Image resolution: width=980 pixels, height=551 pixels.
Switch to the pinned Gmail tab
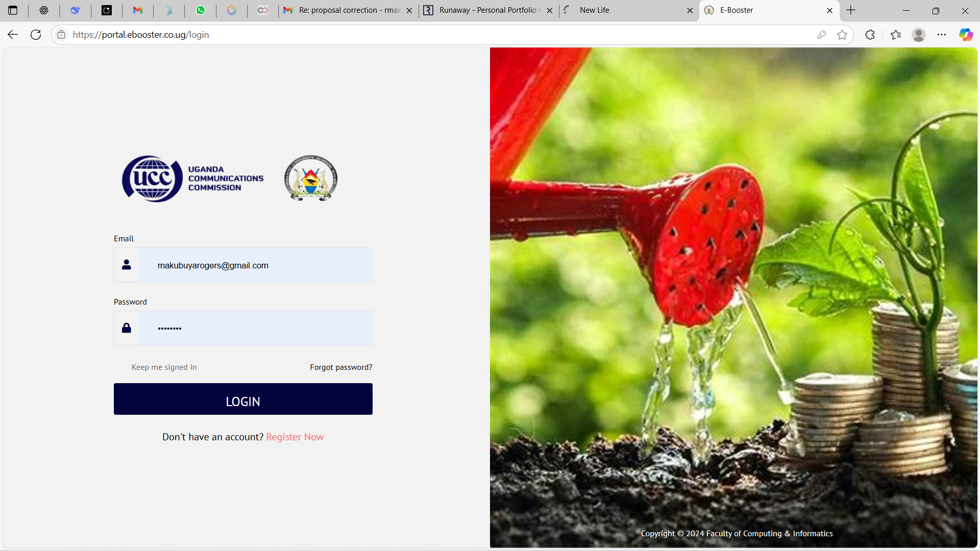coord(138,10)
